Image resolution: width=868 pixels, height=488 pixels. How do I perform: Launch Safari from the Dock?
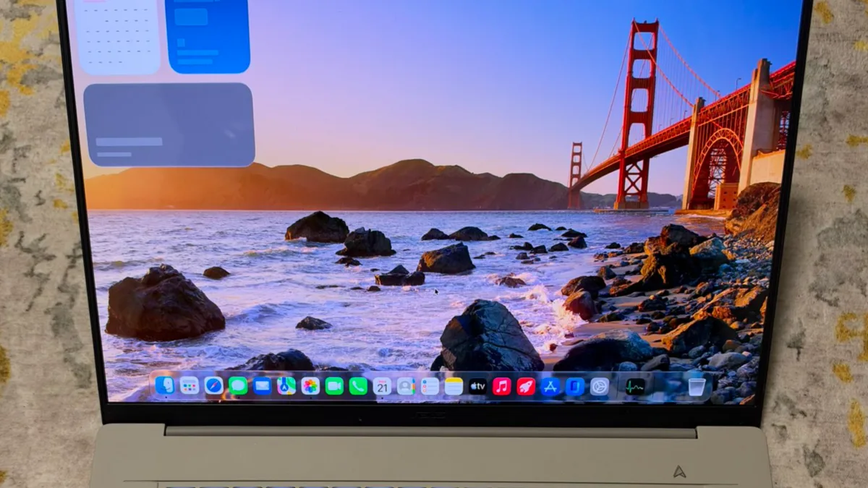[x=213, y=385]
